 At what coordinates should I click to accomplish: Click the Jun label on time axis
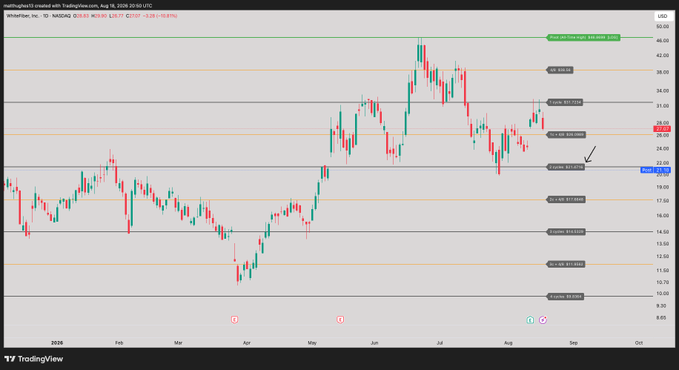tap(374, 343)
